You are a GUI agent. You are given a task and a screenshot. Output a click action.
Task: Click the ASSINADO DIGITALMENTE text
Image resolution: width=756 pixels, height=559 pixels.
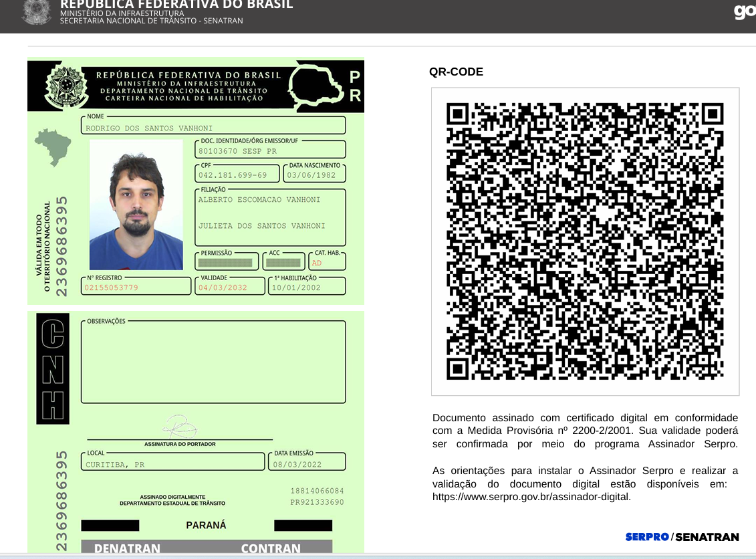(172, 497)
